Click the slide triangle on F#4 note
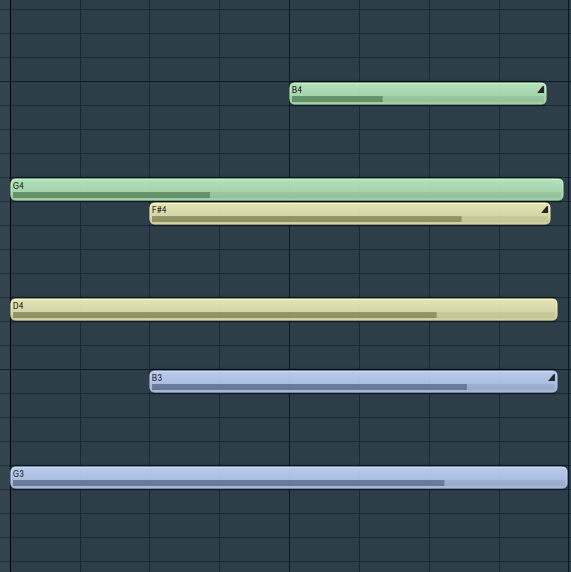Viewport: 571px width, 572px height. pos(545,209)
